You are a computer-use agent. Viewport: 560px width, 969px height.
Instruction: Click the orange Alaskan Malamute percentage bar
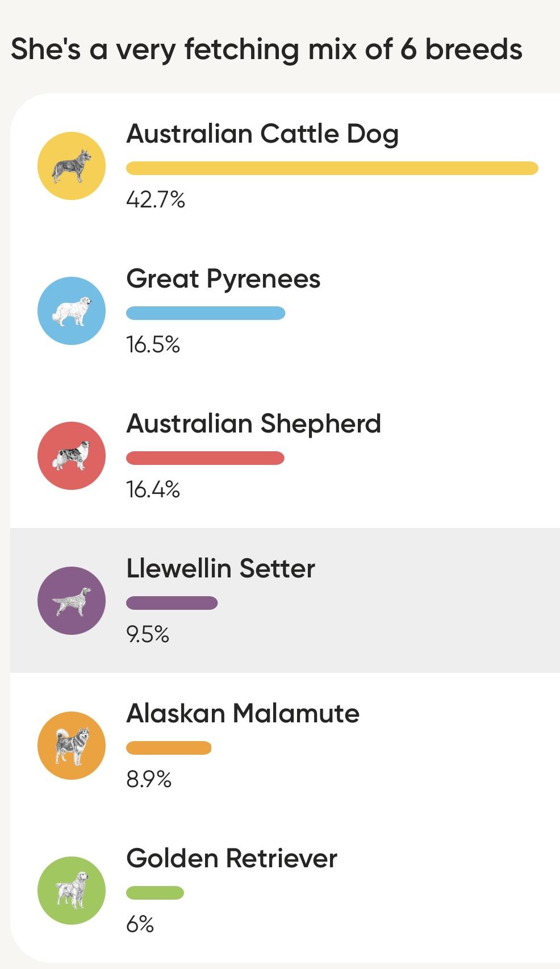(x=169, y=748)
